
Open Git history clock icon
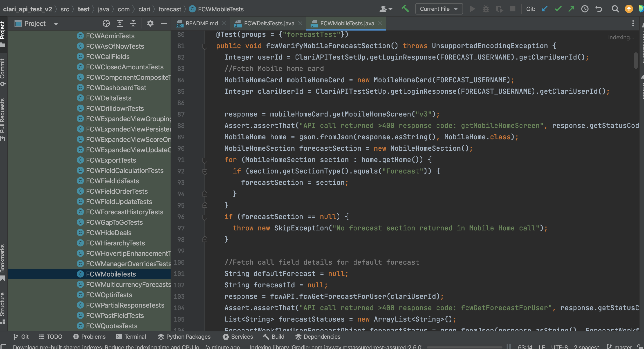585,9
